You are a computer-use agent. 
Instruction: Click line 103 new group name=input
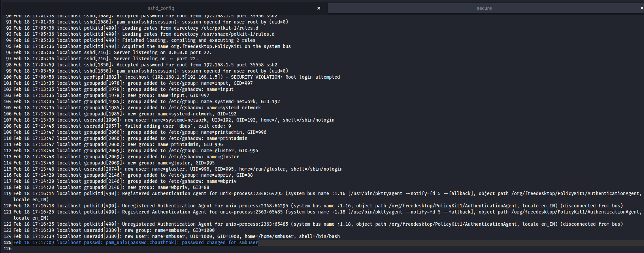pos(111,95)
